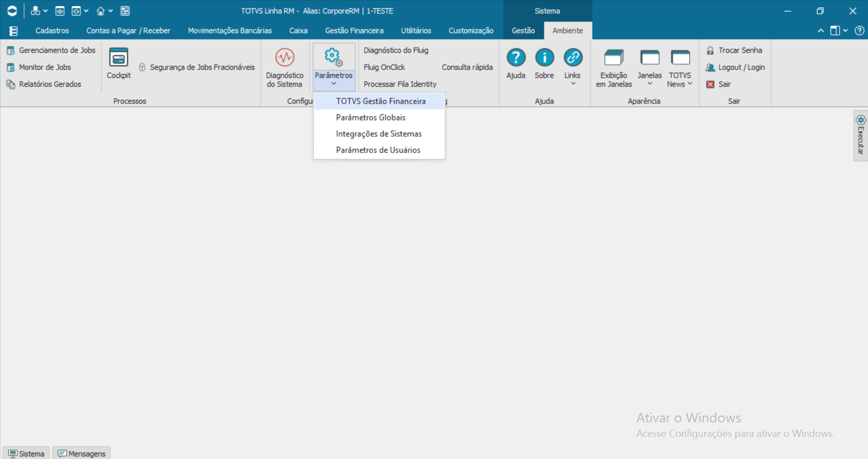Expand the ribbon layout dropdown arrow
Viewport: 868px width, 459px height.
click(x=845, y=31)
